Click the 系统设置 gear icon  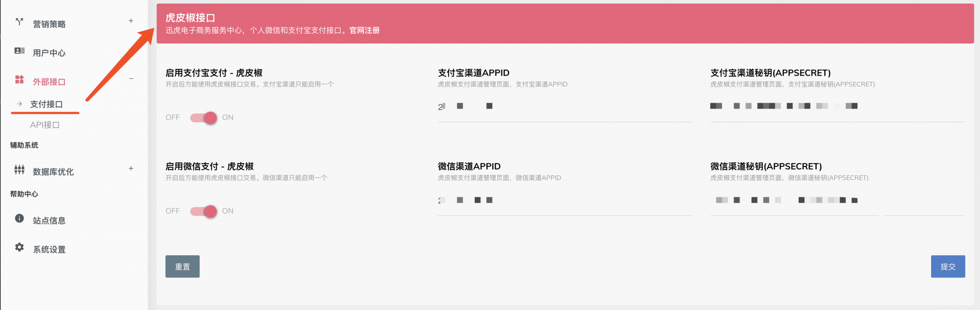point(20,247)
